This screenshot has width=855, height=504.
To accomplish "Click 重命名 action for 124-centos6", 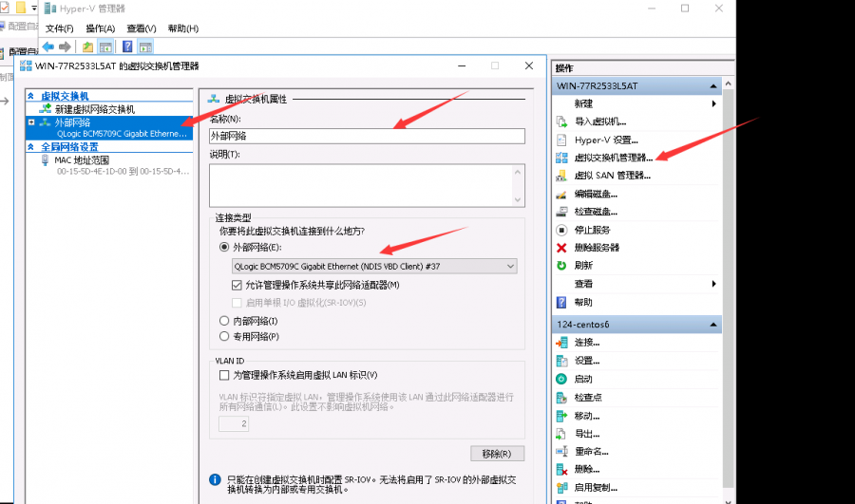I will (x=591, y=451).
